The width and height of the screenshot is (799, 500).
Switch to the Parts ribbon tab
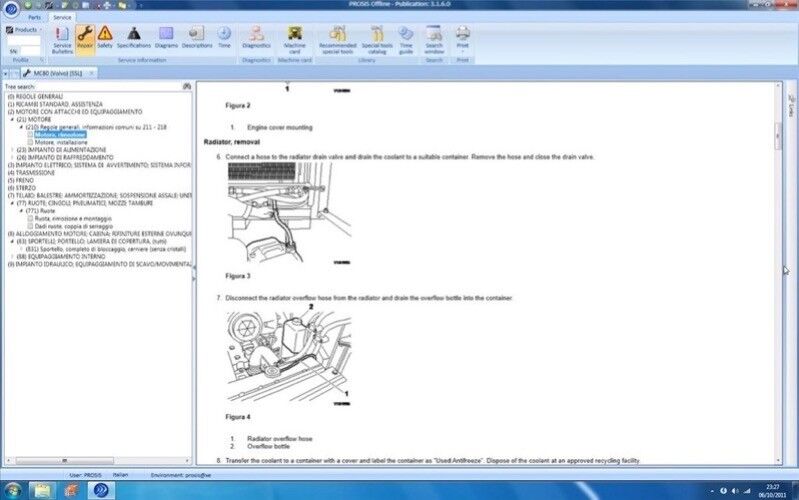34,17
